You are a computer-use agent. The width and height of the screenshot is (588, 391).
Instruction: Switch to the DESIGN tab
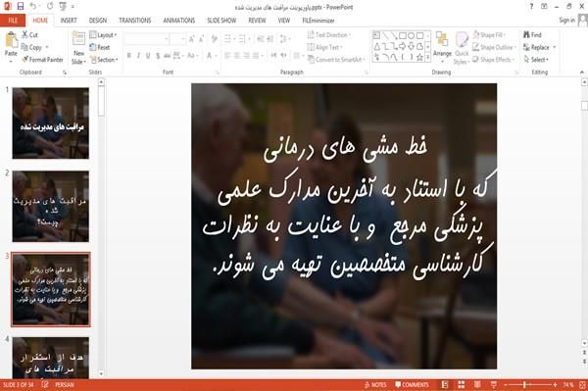(98, 21)
